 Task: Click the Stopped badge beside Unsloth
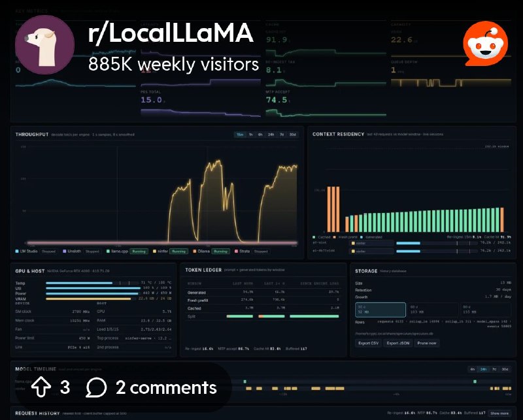pyautogui.click(x=92, y=251)
